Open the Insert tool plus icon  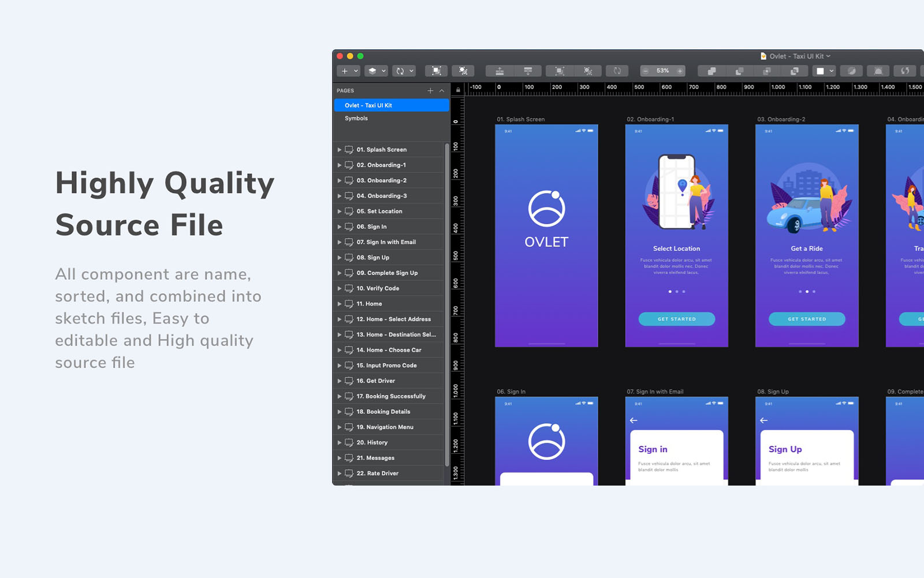[x=344, y=71]
